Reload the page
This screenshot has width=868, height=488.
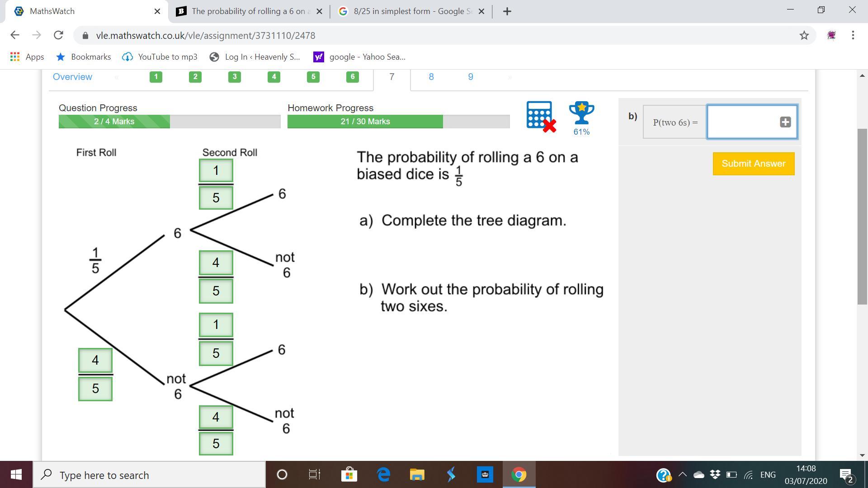58,35
